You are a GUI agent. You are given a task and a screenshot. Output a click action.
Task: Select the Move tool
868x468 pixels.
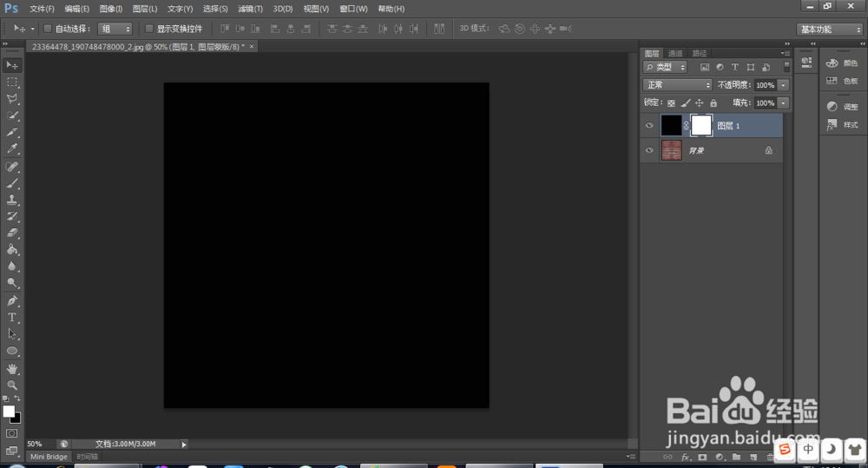(x=11, y=65)
